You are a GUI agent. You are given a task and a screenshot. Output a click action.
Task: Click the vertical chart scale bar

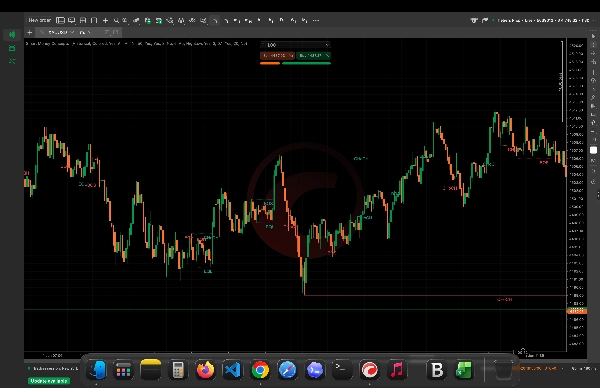562,81
